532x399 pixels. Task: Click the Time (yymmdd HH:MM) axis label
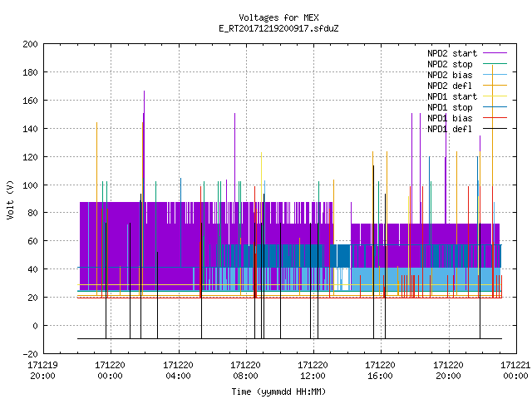(278, 392)
